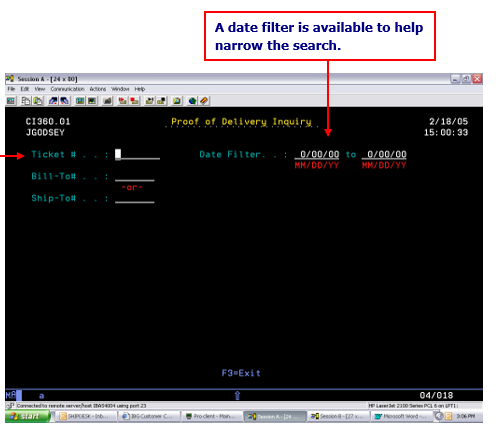498x437 pixels.
Task: Click the red Record Macro toolbar icon
Action: pos(122,100)
